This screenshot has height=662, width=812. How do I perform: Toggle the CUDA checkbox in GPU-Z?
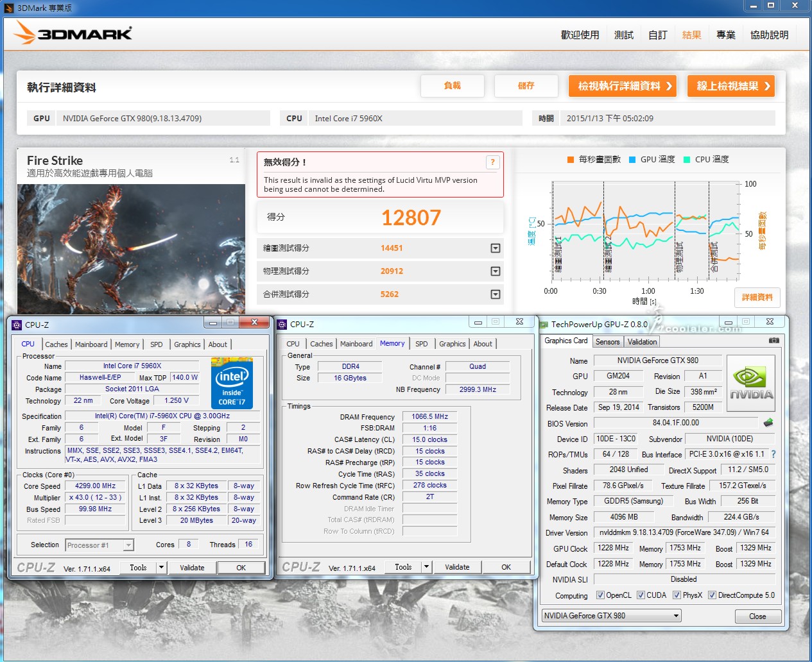pyautogui.click(x=641, y=595)
